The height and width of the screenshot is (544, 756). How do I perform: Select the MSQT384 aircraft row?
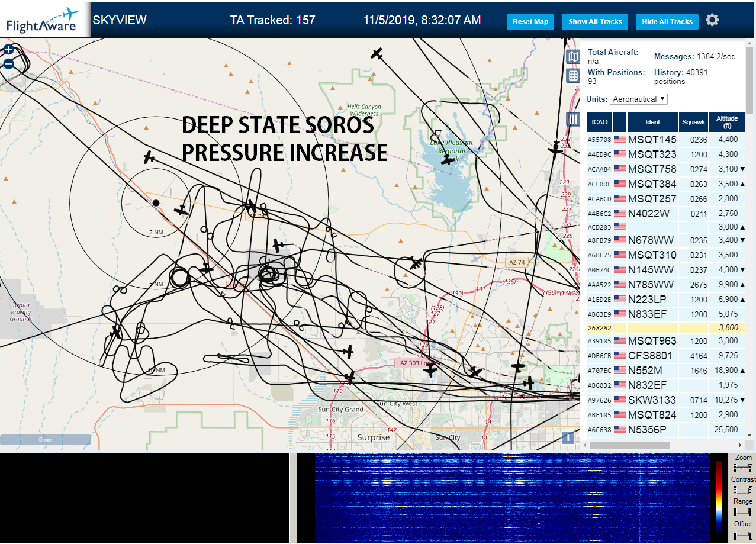coord(665,184)
